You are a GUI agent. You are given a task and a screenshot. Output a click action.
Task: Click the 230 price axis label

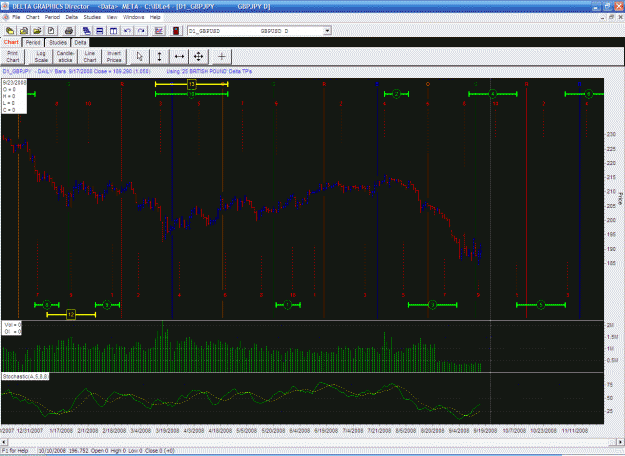(x=611, y=134)
